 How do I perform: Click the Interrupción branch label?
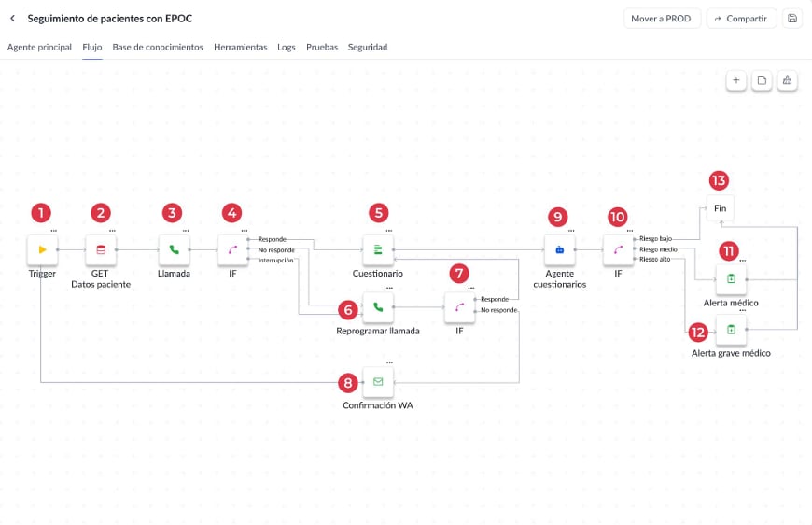point(275,261)
